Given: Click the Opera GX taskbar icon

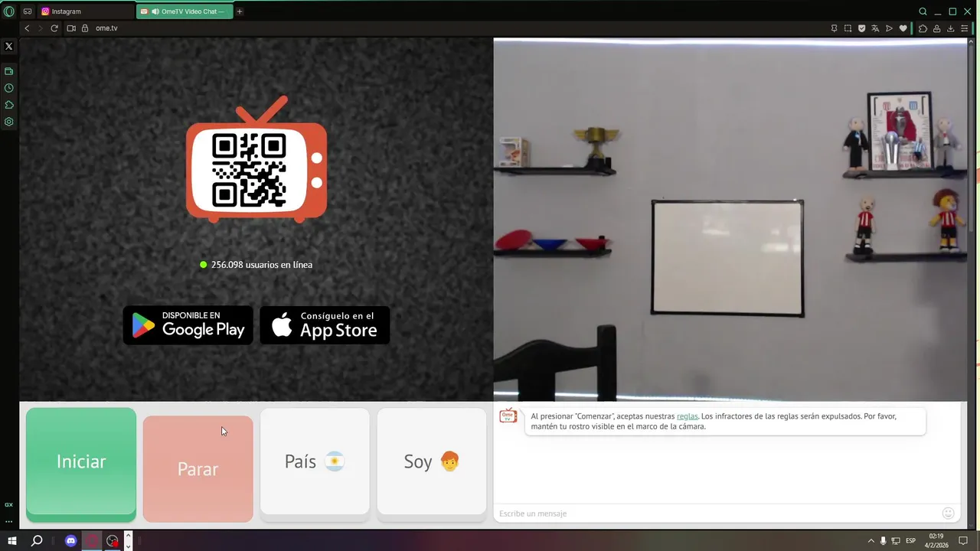Looking at the screenshot, I should coord(92,541).
